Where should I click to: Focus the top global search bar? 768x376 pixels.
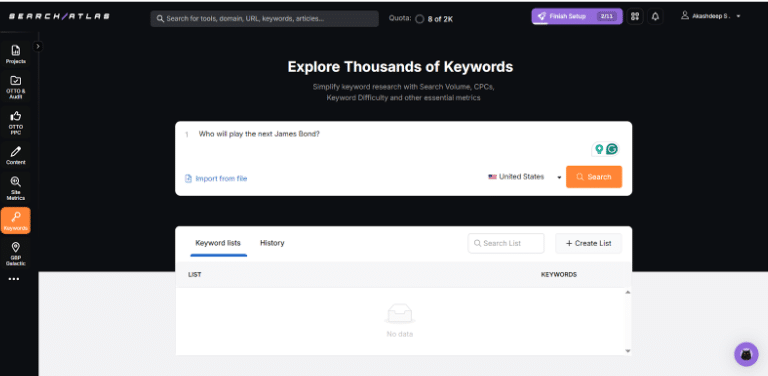pos(264,19)
